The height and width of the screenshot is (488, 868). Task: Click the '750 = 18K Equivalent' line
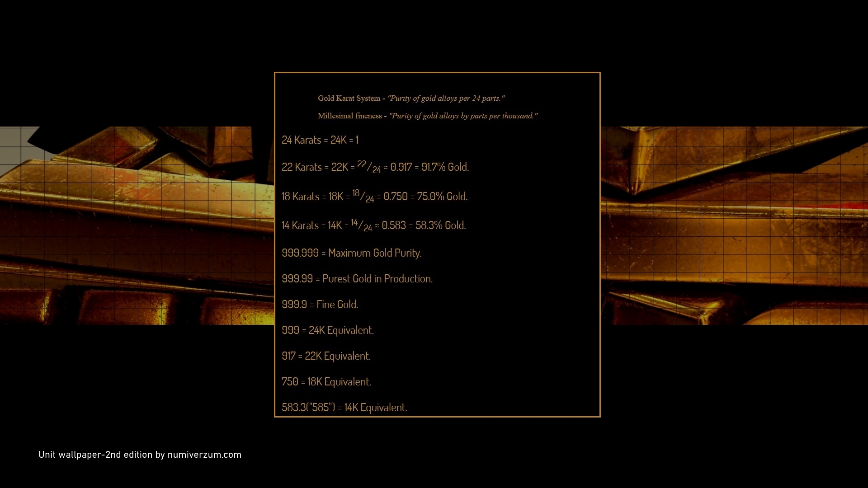click(x=326, y=382)
